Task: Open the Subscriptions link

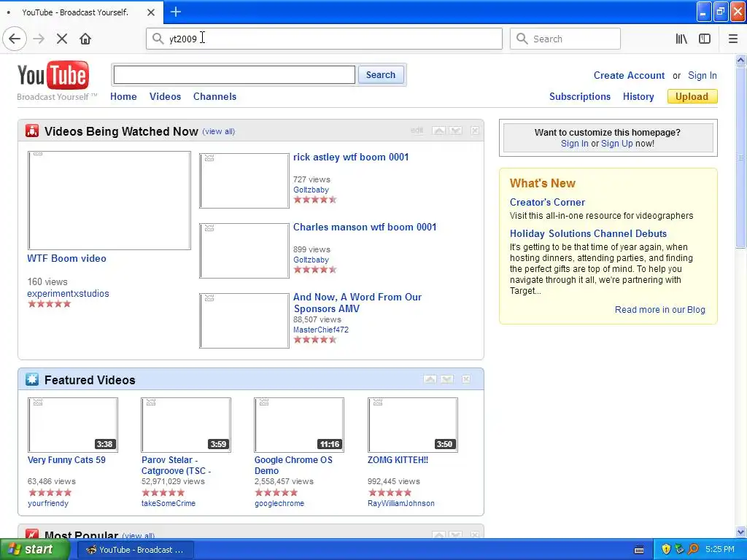Action: (580, 97)
